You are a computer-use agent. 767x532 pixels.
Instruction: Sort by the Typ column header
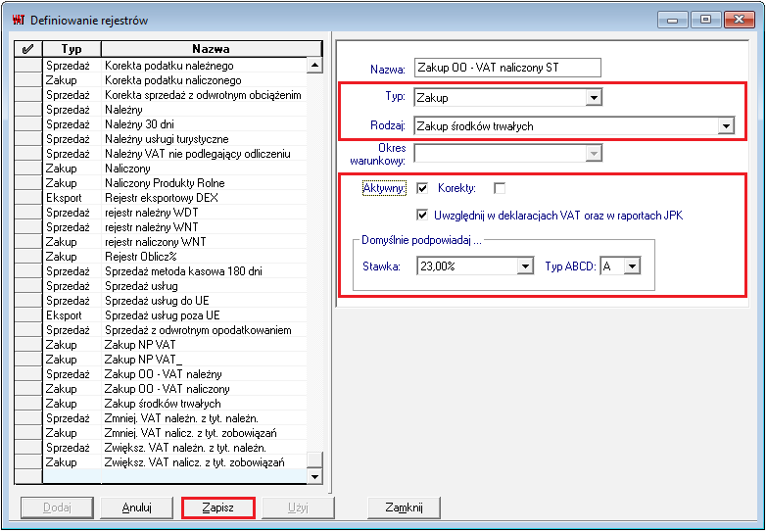72,48
